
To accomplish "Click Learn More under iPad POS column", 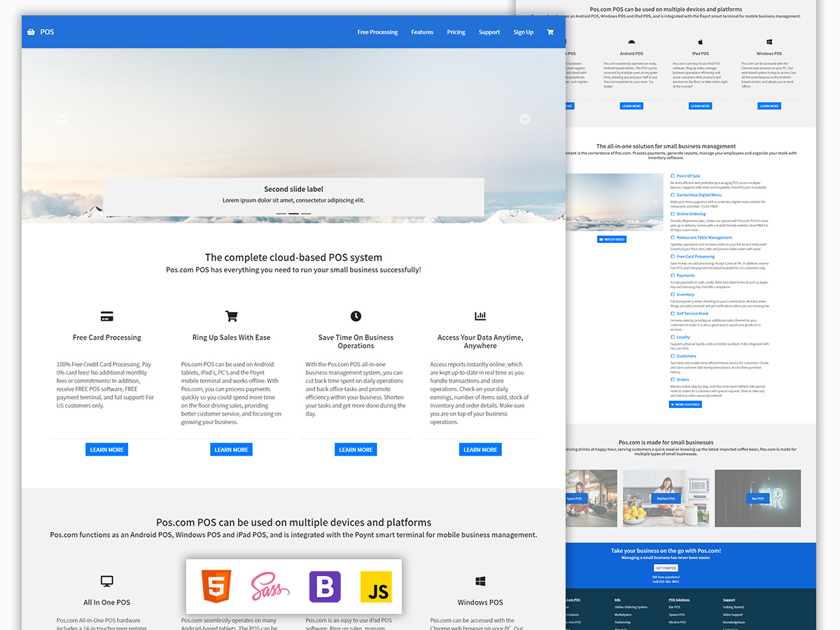I will (700, 106).
